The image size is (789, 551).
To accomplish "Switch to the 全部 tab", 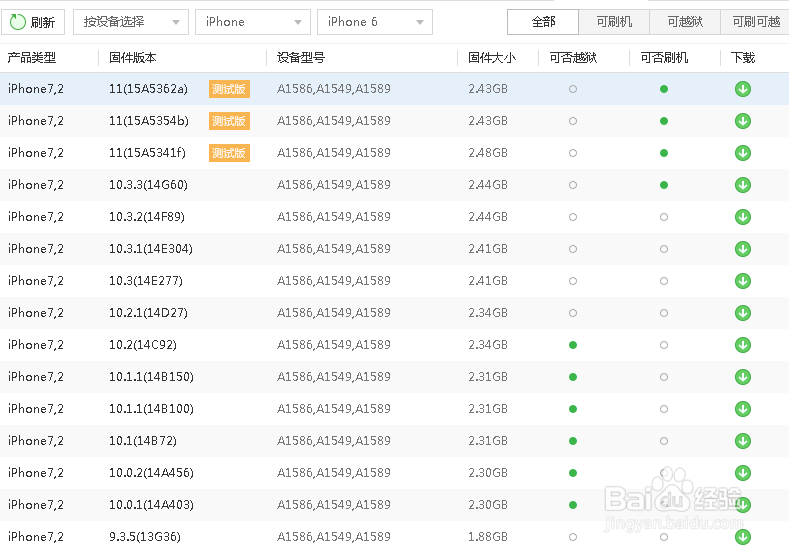I will [x=543, y=22].
